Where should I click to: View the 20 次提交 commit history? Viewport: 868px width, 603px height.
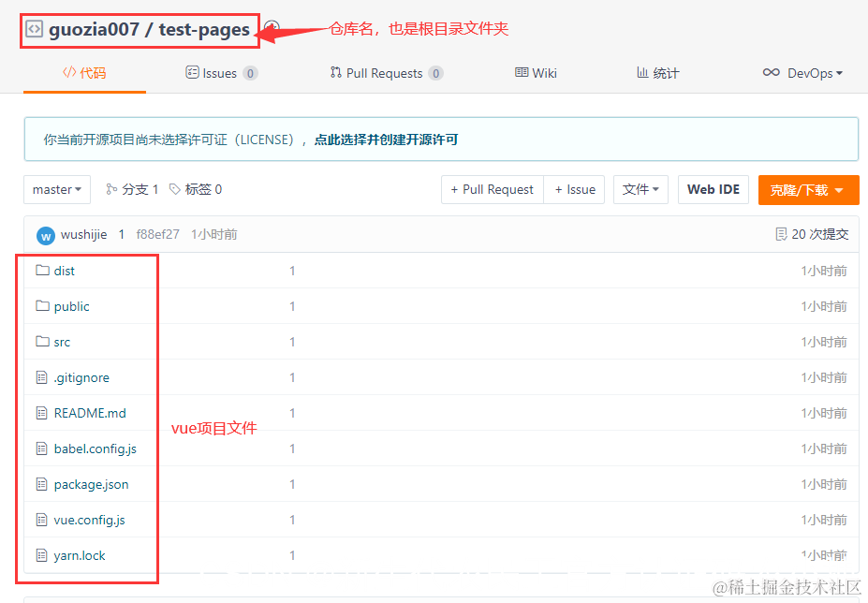(x=812, y=234)
